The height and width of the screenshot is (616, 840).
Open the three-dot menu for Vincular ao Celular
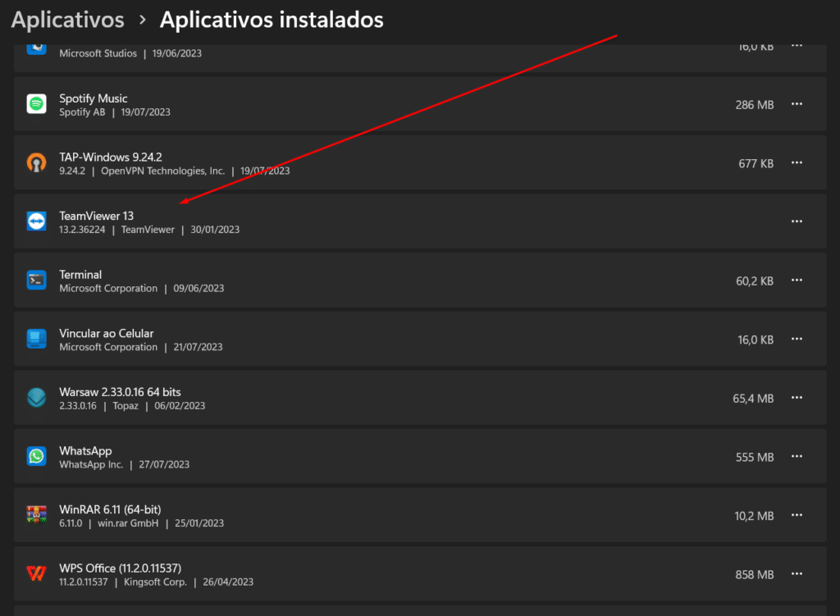click(x=797, y=339)
